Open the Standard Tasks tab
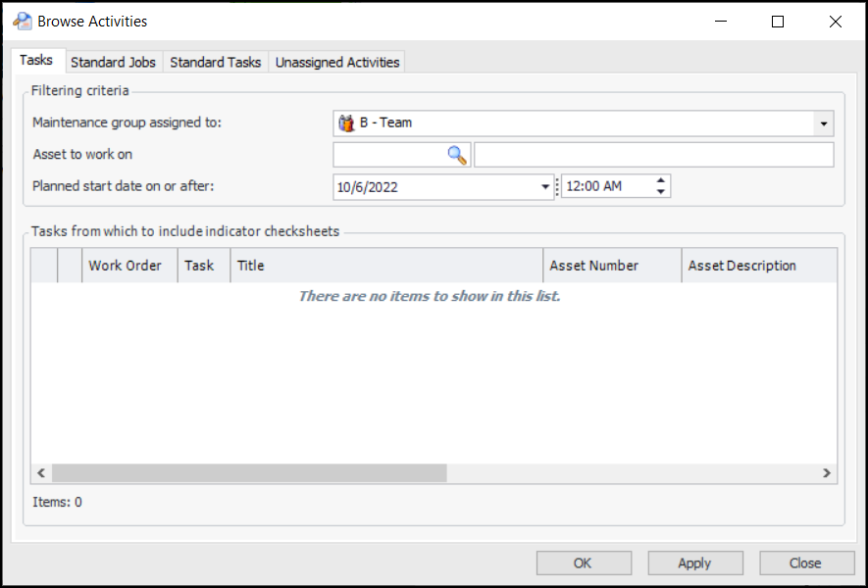868x588 pixels. coord(216,62)
